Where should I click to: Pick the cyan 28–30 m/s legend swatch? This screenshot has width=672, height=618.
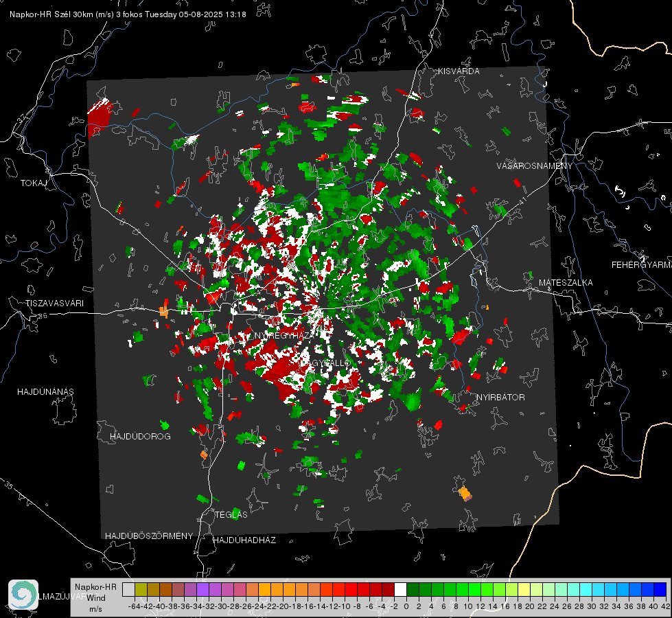586,589
